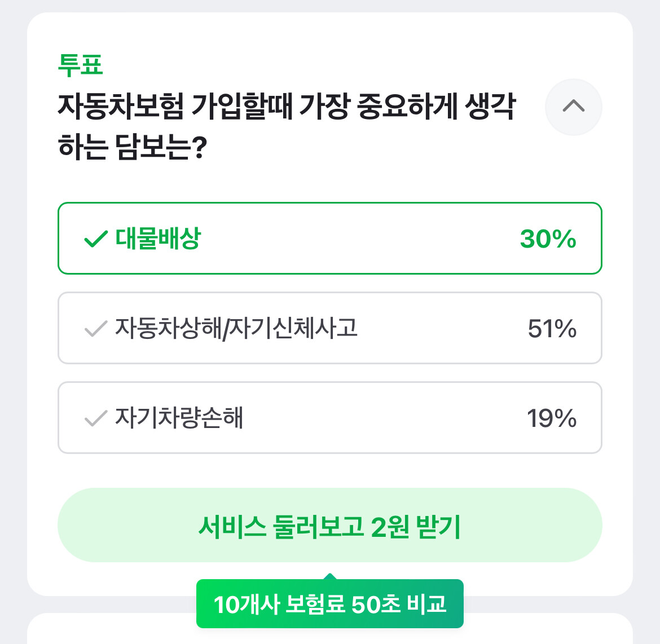Viewport: 660px width, 644px height.
Task: Choose the 자기차량손해 poll option
Action: pyautogui.click(x=329, y=417)
